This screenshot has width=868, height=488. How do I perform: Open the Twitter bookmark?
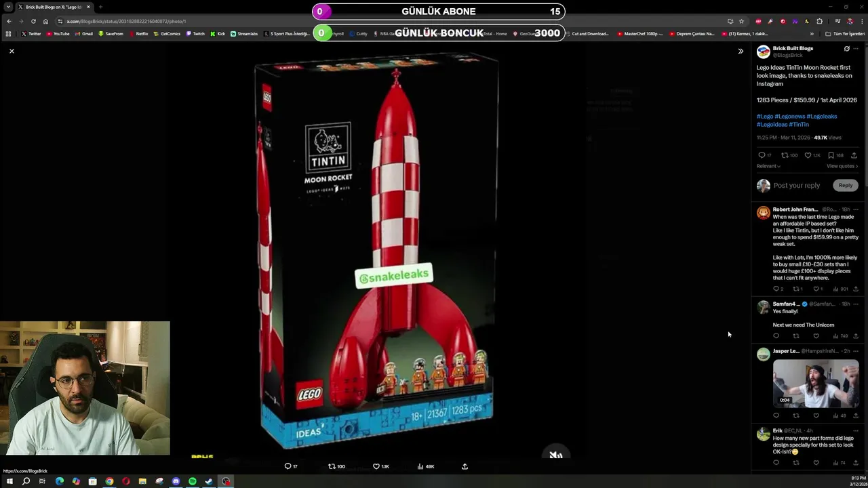31,34
